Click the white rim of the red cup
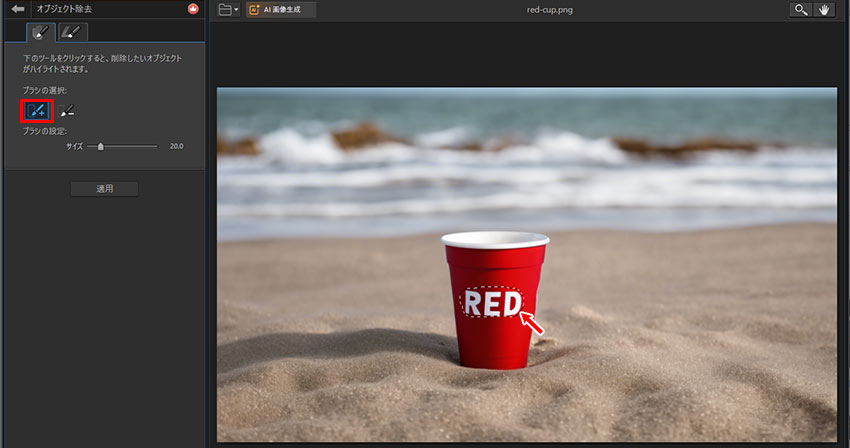 [x=495, y=240]
